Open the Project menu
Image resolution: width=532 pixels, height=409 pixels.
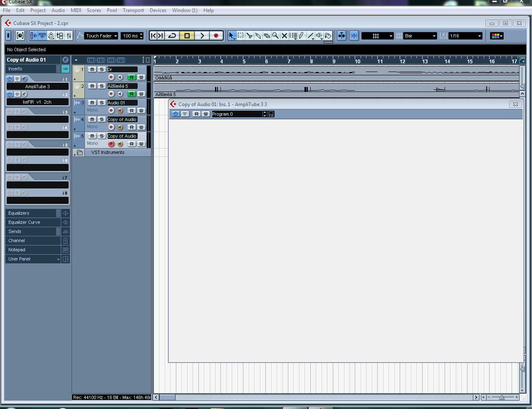(x=38, y=10)
